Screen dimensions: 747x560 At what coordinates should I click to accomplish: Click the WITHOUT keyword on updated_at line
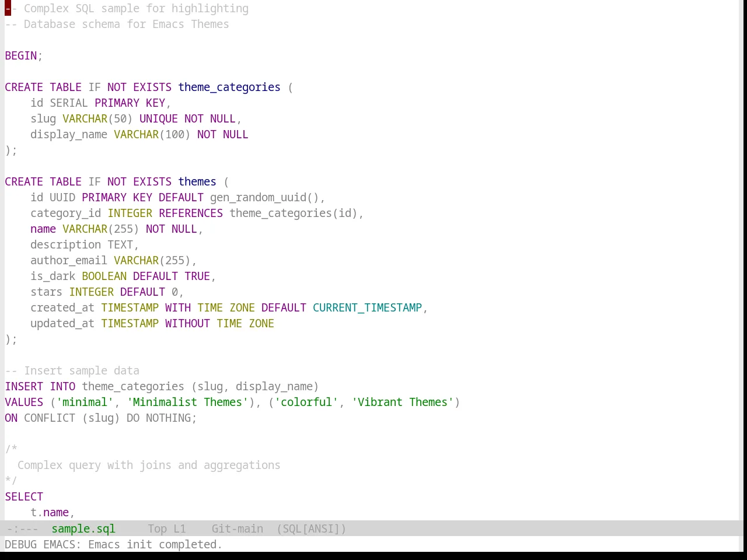pos(187,323)
